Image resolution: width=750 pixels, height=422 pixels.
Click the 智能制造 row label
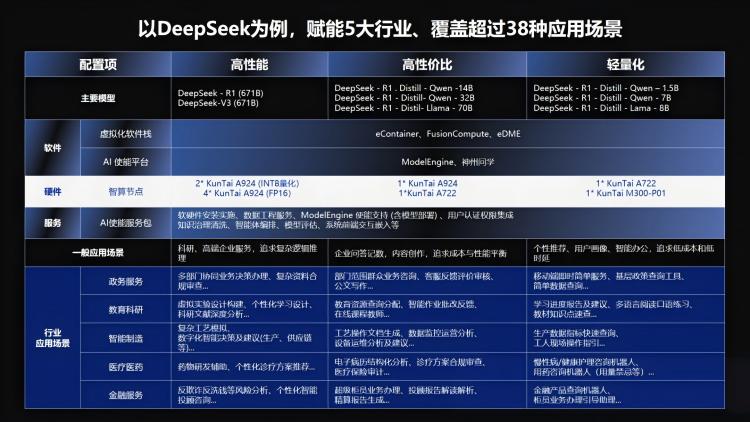click(125, 338)
